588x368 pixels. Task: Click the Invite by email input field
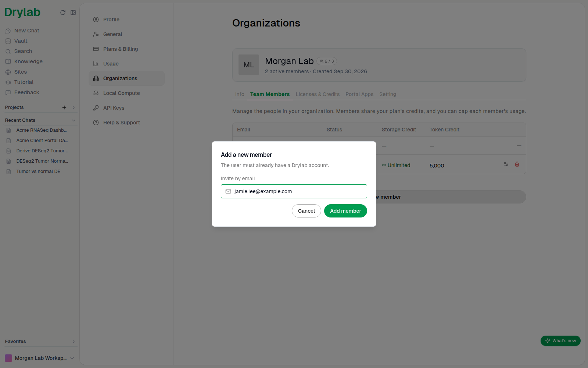coord(294,191)
